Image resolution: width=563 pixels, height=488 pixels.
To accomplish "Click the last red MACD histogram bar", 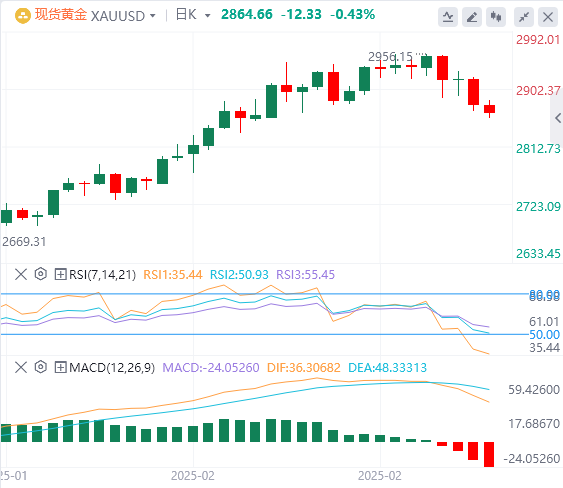I will tap(489, 454).
